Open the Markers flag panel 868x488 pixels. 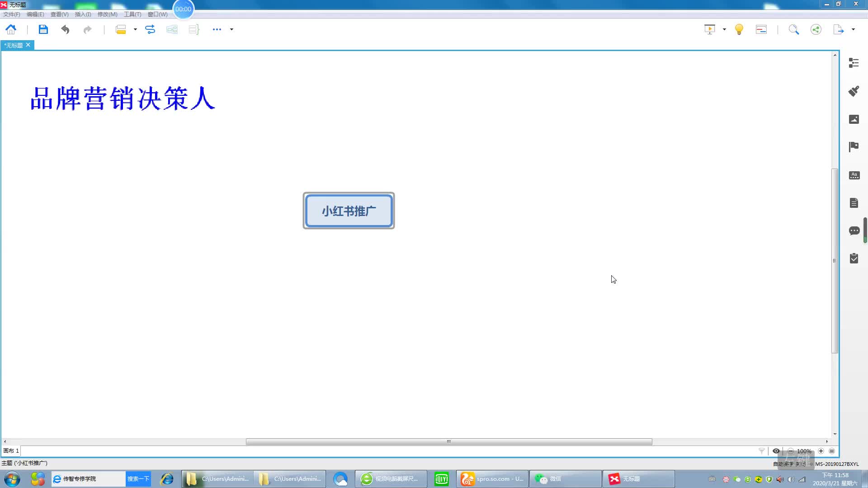click(x=854, y=147)
